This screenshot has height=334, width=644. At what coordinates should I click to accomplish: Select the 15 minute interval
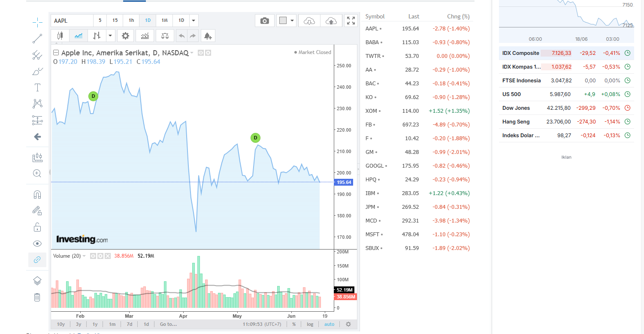[115, 21]
